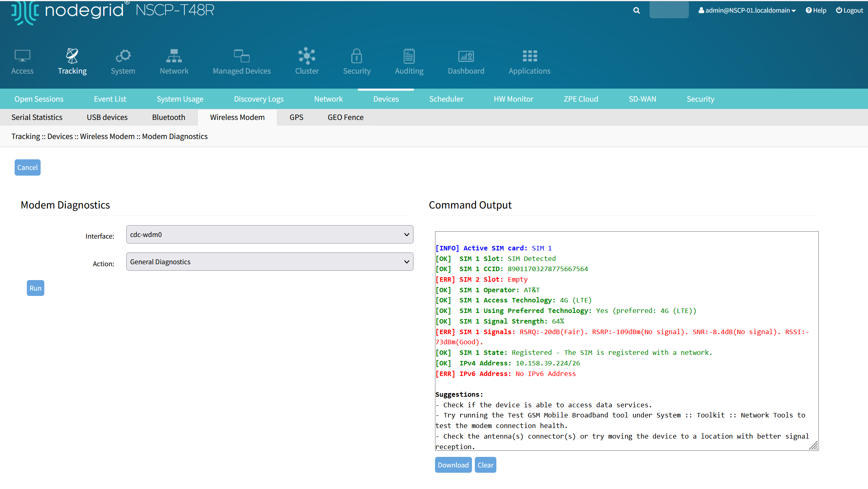
Task: Grab the output box resize handle
Action: click(x=814, y=446)
